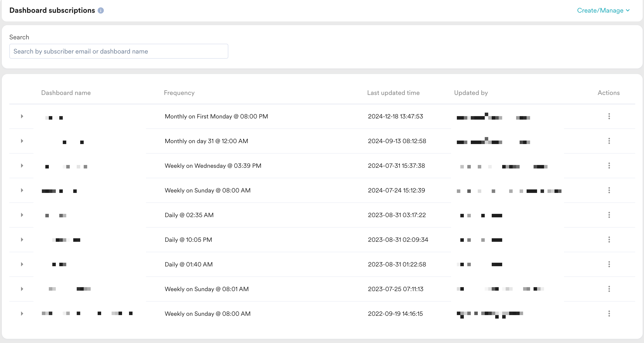Open the Create/Manage dropdown

(603, 10)
